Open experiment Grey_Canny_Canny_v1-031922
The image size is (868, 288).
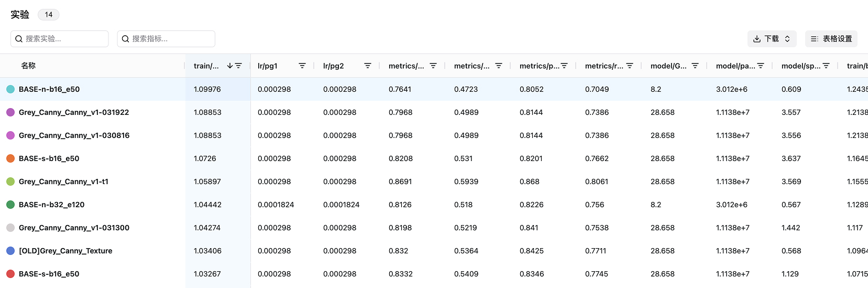pyautogui.click(x=74, y=112)
